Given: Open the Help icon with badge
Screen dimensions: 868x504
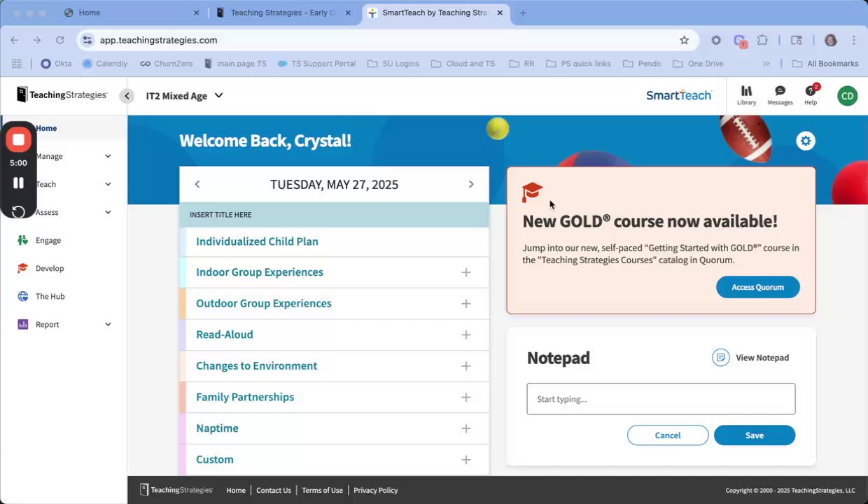Looking at the screenshot, I should pos(811,95).
